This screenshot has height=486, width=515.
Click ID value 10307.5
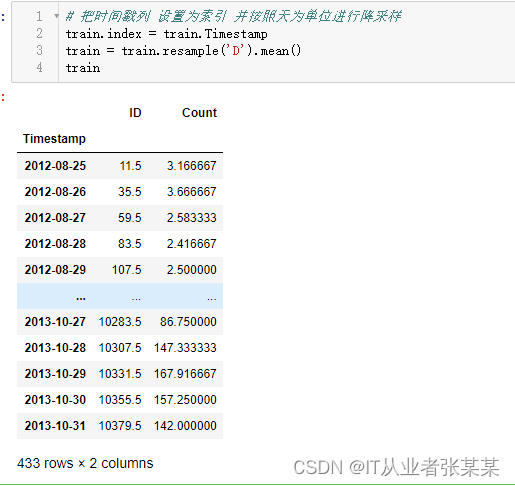click(x=120, y=348)
